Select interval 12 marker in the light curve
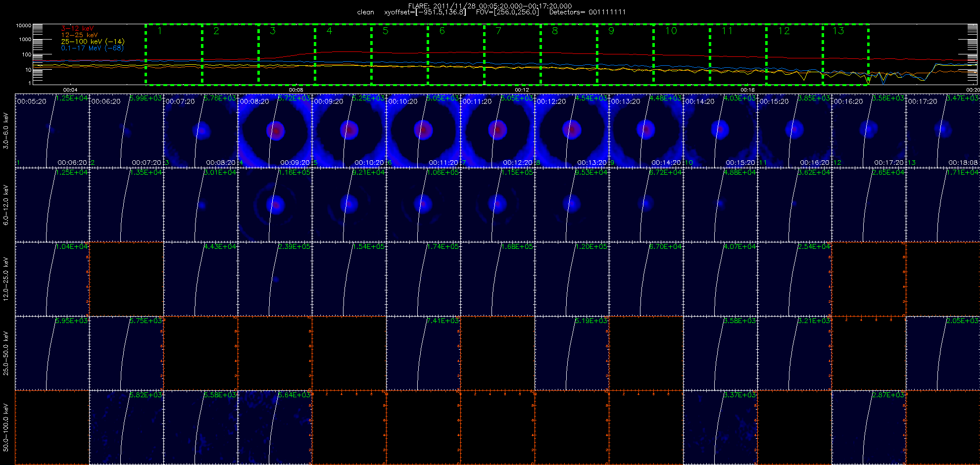 pyautogui.click(x=784, y=31)
